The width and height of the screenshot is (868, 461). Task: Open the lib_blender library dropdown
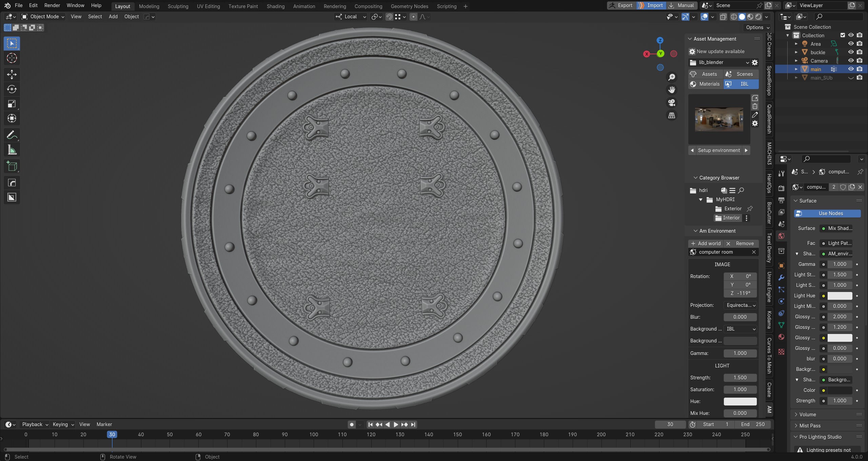[719, 62]
